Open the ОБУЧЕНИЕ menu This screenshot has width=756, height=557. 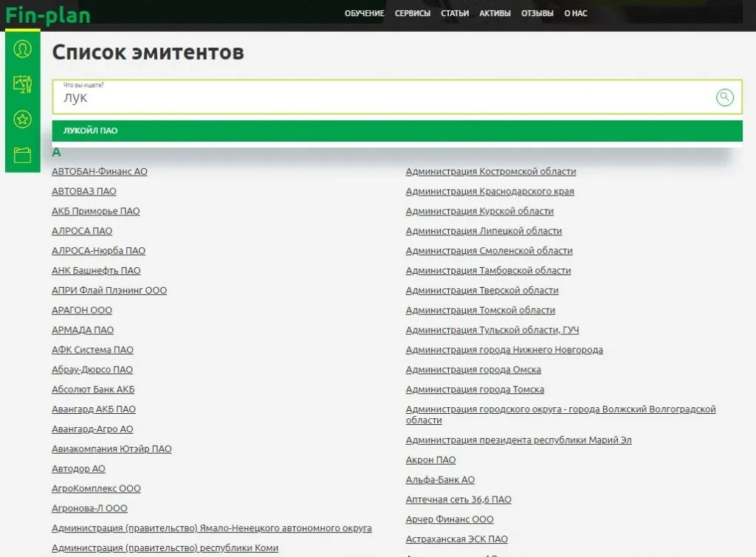[364, 13]
